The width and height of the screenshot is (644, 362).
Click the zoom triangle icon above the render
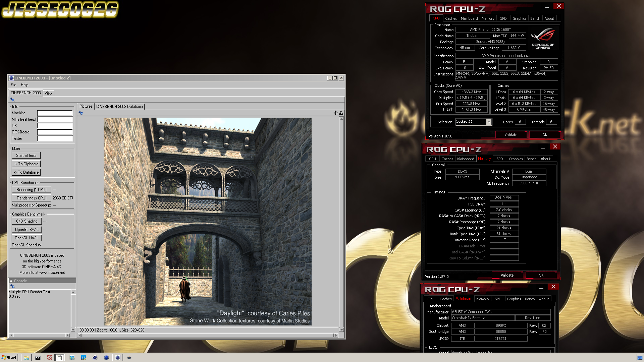coord(341,113)
